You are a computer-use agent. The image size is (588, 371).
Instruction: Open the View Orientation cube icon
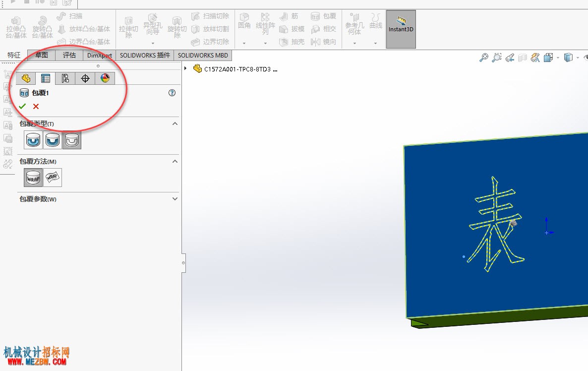coord(548,58)
